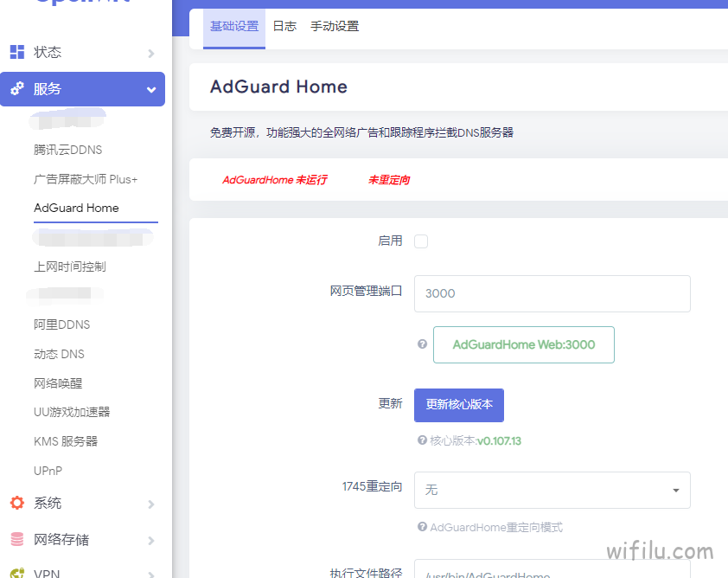Switch to the 手动设置 tab
728x578 pixels.
coord(335,27)
